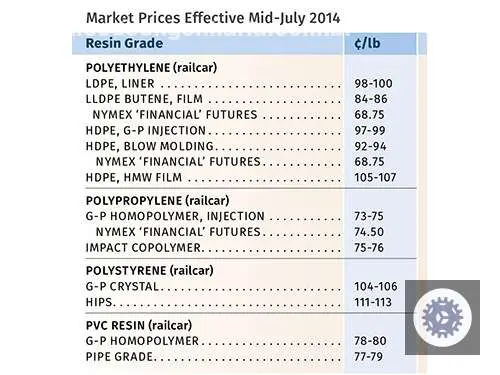This screenshot has width=500, height=375.
Task: Select the HDPE, HMW FILM row
Action: [239, 177]
